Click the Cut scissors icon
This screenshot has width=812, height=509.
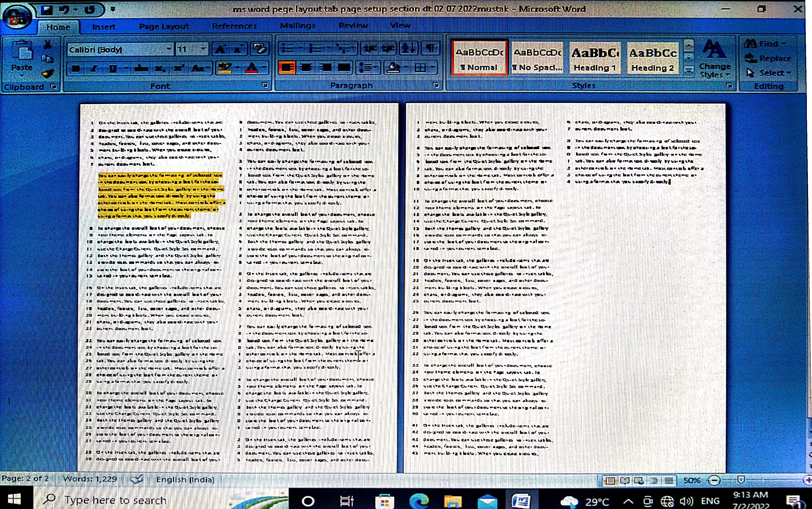tap(47, 44)
